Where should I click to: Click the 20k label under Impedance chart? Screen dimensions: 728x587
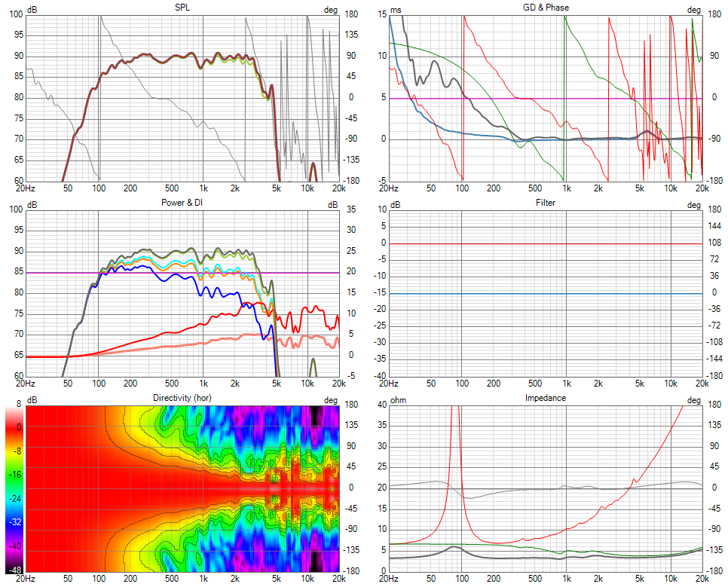[702, 579]
